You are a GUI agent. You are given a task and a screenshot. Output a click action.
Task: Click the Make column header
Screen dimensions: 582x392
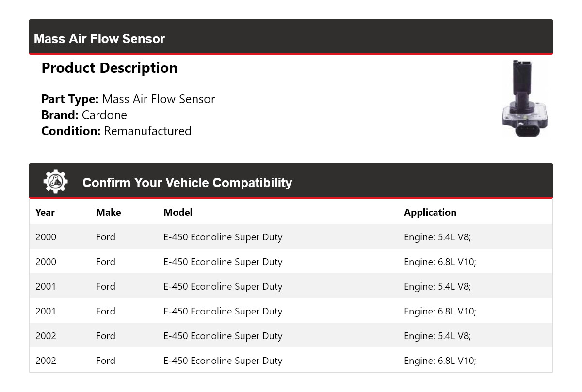pyautogui.click(x=108, y=212)
